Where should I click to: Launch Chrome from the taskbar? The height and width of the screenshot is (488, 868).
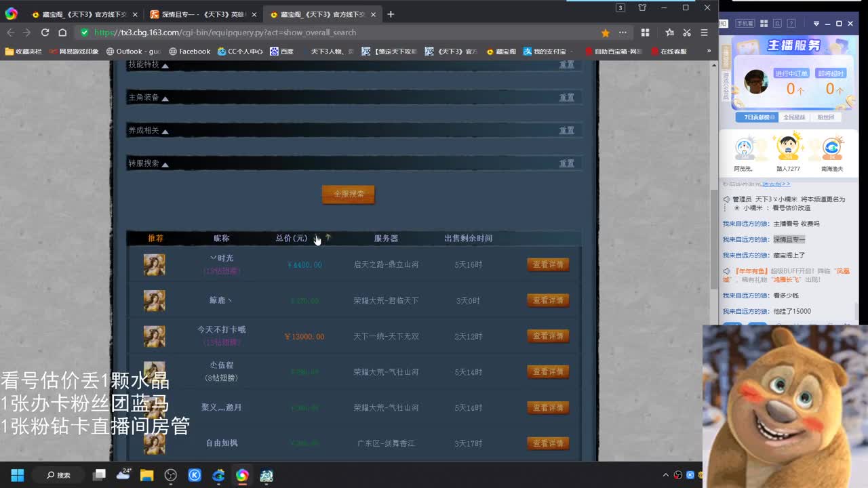click(242, 475)
